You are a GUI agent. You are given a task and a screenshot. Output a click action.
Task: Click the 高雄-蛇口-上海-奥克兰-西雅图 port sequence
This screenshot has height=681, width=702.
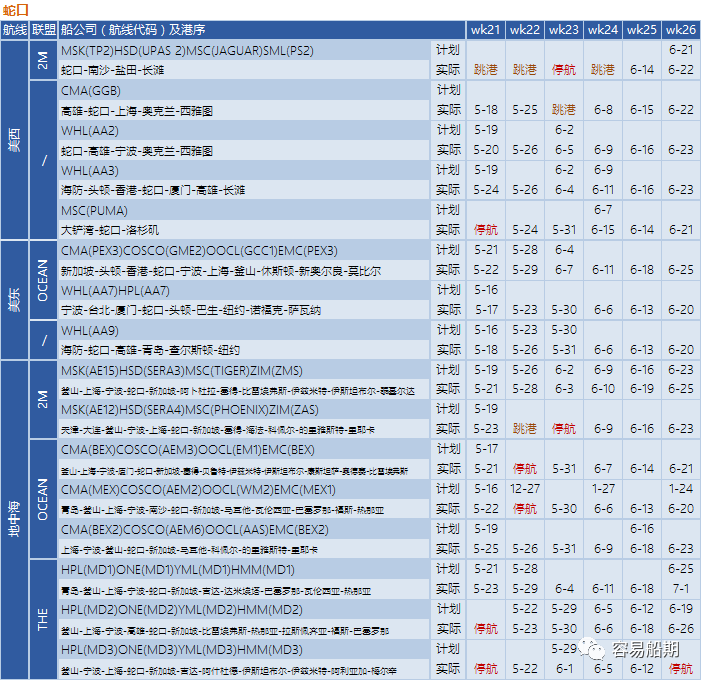(137, 111)
